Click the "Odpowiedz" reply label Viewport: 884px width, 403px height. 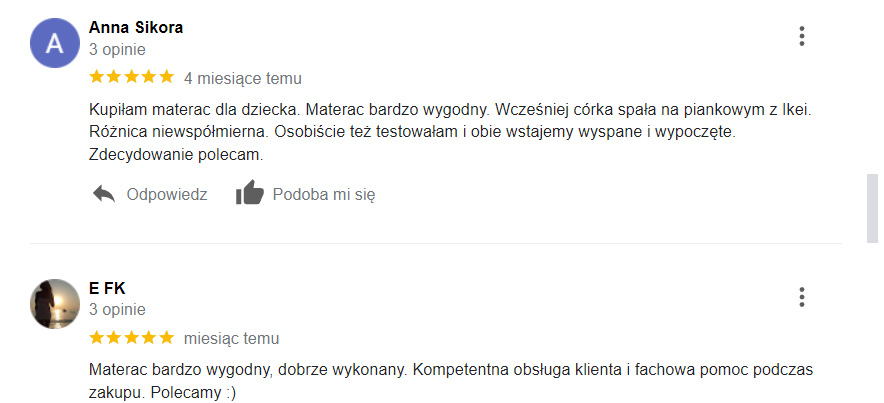click(167, 194)
